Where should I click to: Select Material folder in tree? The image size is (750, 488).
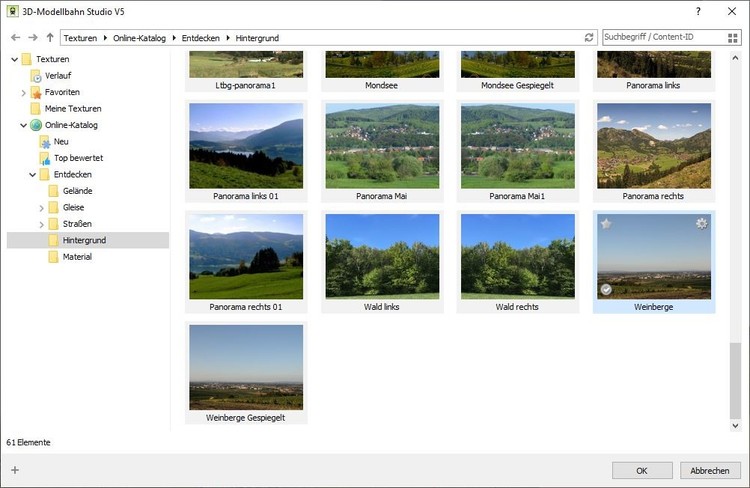click(x=77, y=257)
